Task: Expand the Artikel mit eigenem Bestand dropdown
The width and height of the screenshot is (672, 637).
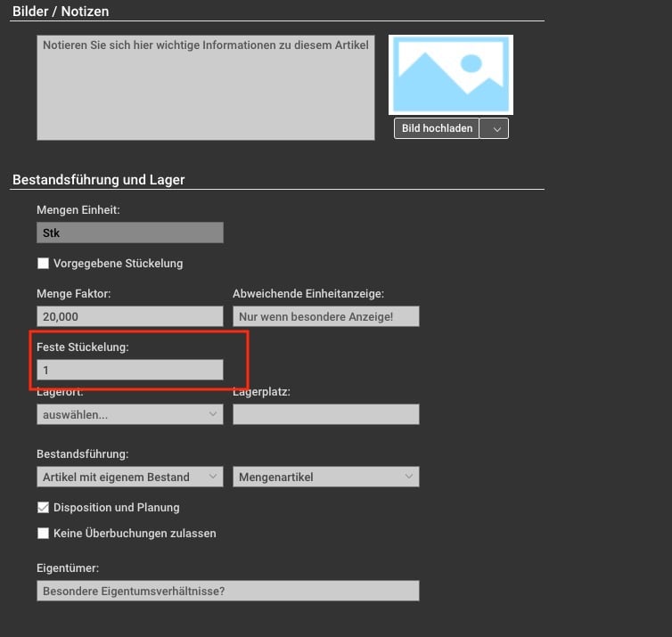Action: click(x=129, y=477)
